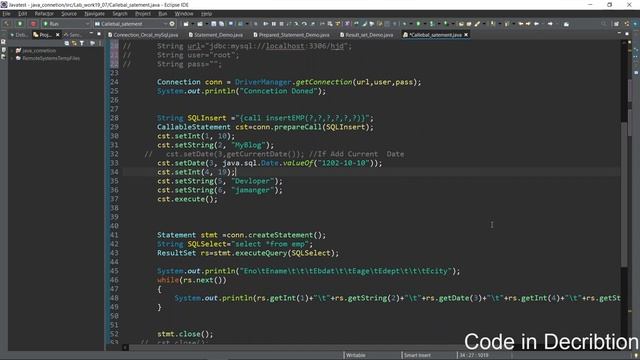The height and width of the screenshot is (360, 640).
Task: Switch to the Java perspective icon
Action: pyautogui.click(x=627, y=24)
